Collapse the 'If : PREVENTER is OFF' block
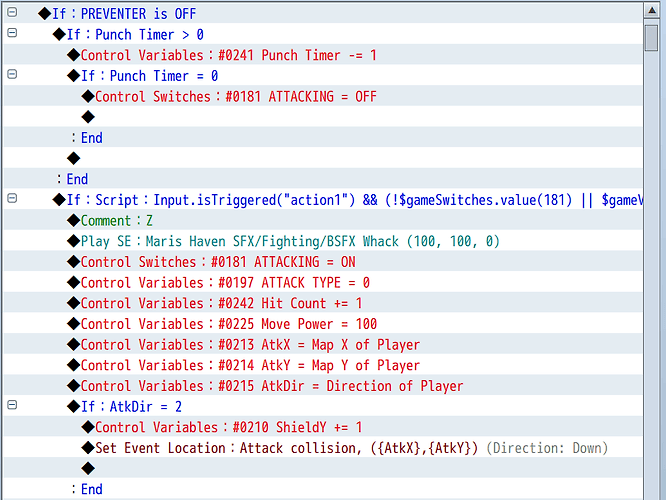Viewport: 666px width, 500px height. (x=12, y=12)
